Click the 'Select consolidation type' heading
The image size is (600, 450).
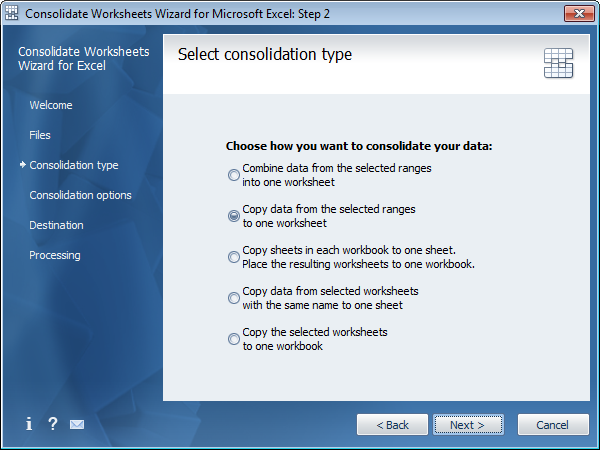point(265,54)
